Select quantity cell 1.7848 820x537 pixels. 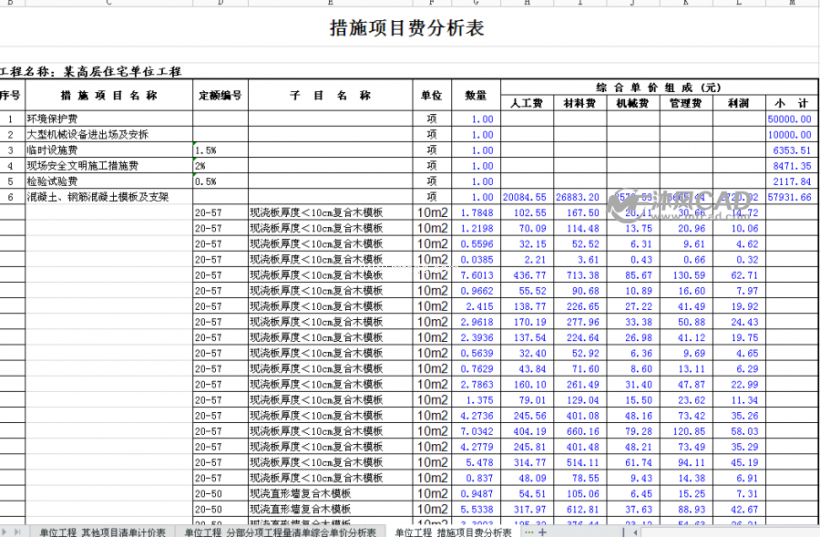(x=476, y=213)
